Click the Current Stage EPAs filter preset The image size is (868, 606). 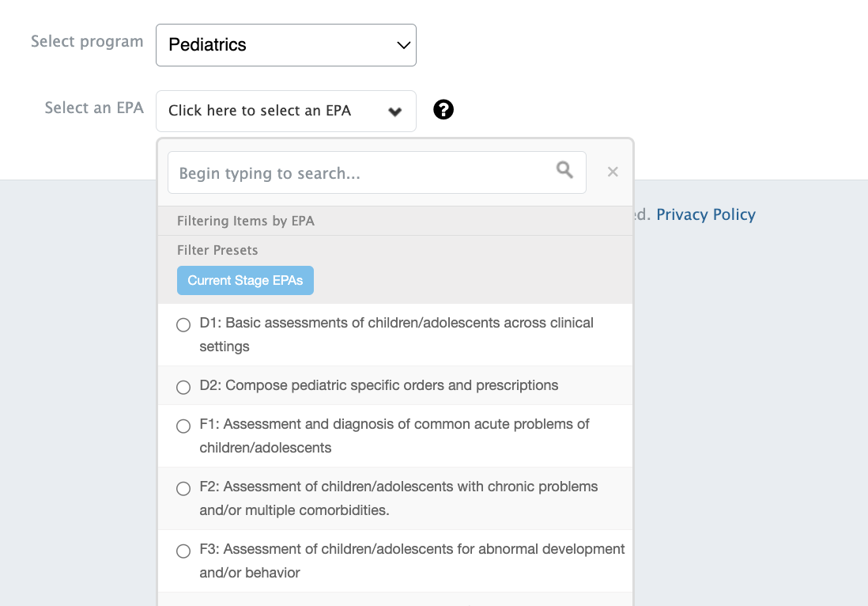pyautogui.click(x=245, y=281)
